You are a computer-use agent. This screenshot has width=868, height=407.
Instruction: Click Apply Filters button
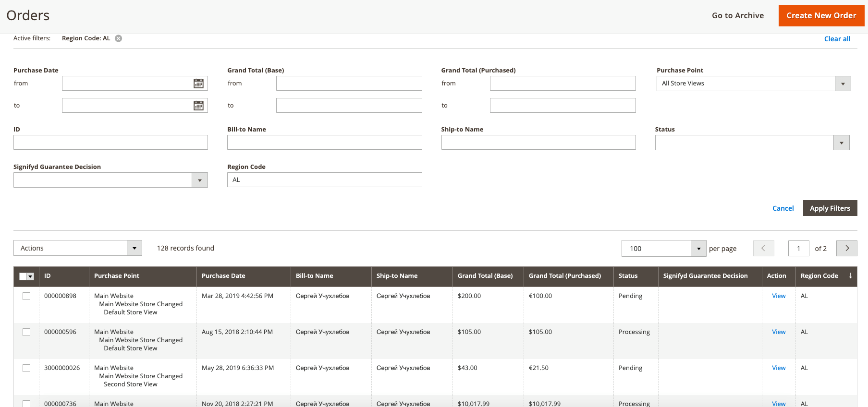point(830,208)
